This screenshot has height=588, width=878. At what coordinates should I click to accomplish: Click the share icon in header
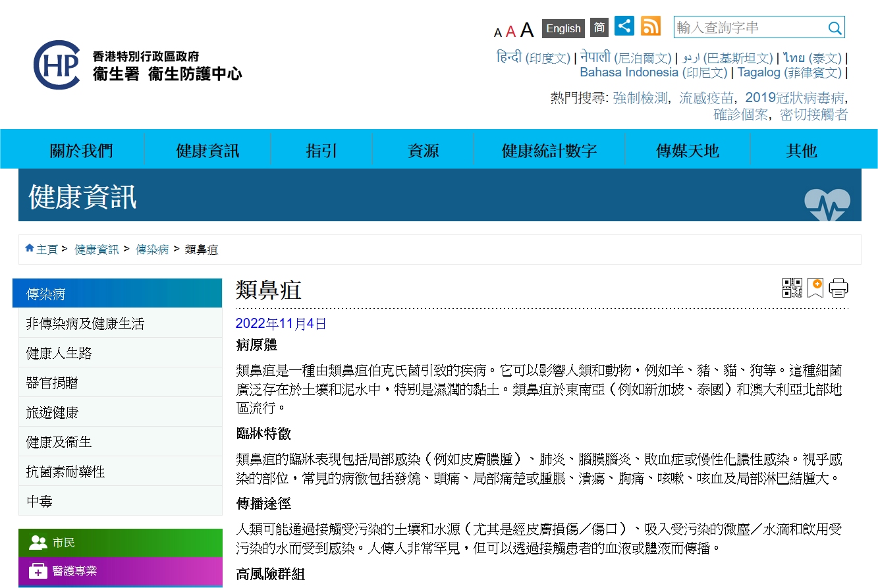tap(624, 26)
